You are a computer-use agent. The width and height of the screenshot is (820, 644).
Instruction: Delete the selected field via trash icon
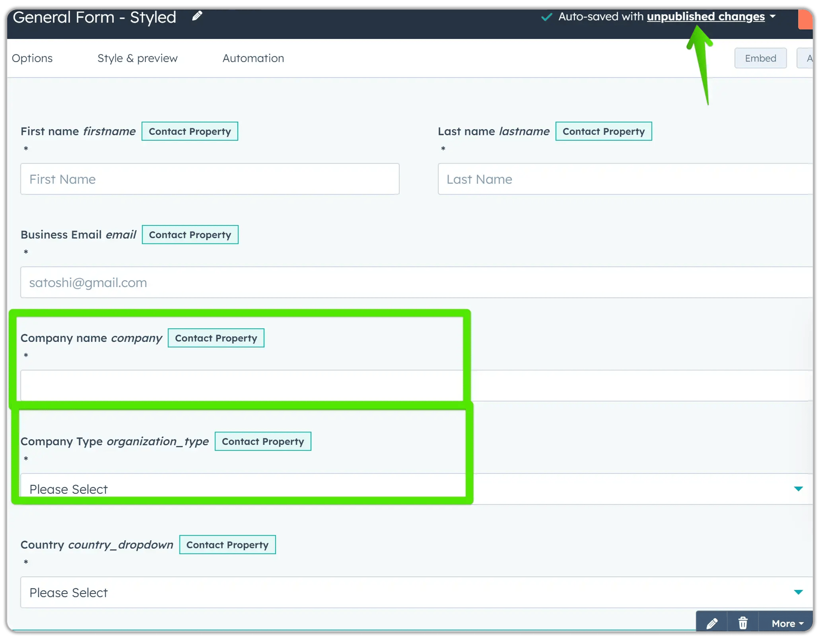(x=743, y=623)
